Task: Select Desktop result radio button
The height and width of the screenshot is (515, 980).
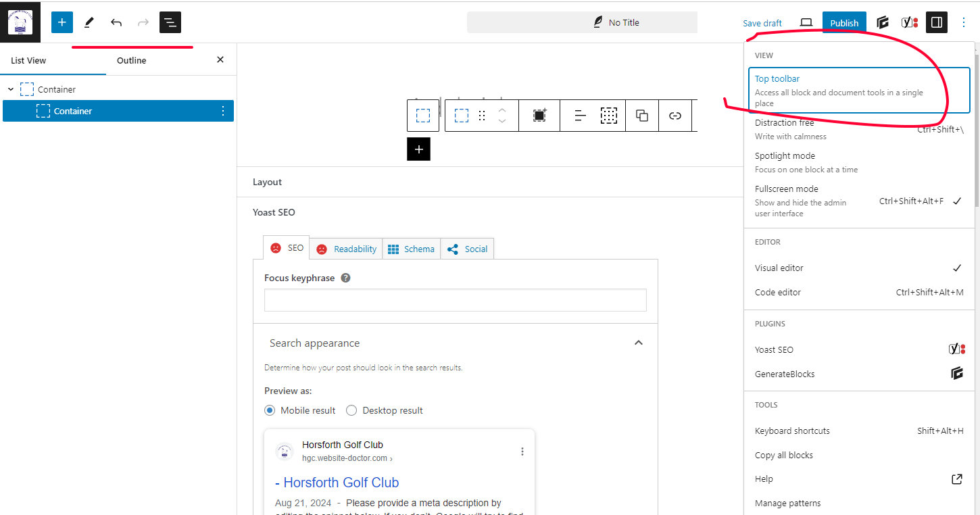Action: point(351,410)
